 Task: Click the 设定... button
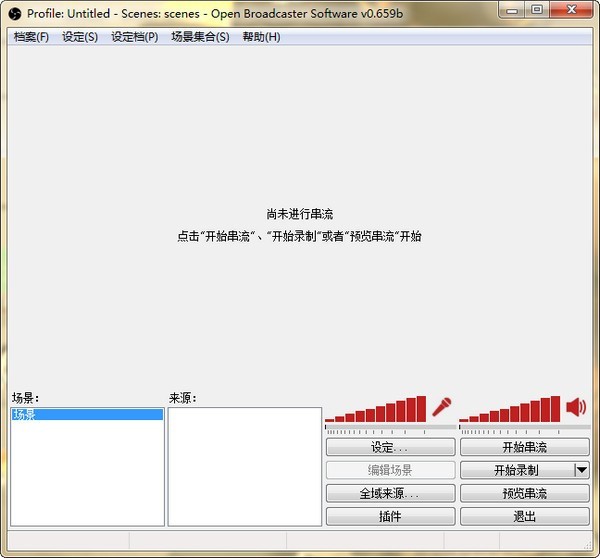[391, 447]
